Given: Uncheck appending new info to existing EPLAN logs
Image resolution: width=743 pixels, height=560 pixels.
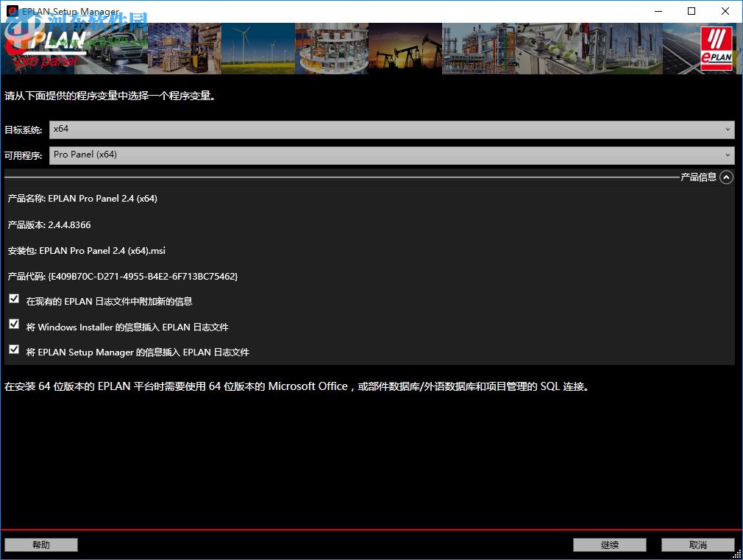Looking at the screenshot, I should point(13,299).
